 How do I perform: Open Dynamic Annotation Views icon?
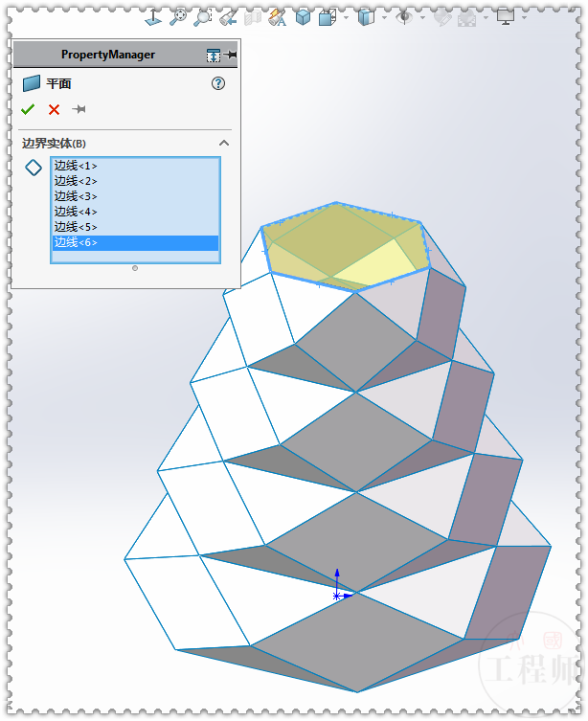(x=277, y=17)
